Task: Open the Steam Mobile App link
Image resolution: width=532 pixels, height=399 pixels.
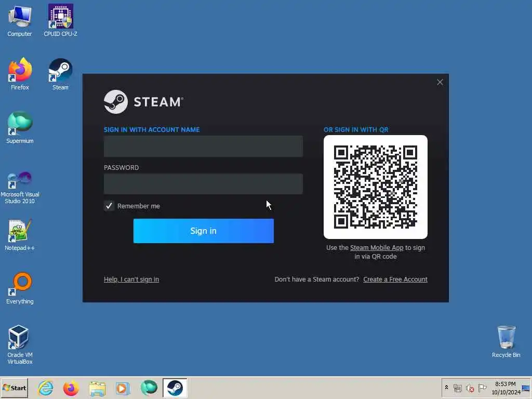Action: pos(377,248)
